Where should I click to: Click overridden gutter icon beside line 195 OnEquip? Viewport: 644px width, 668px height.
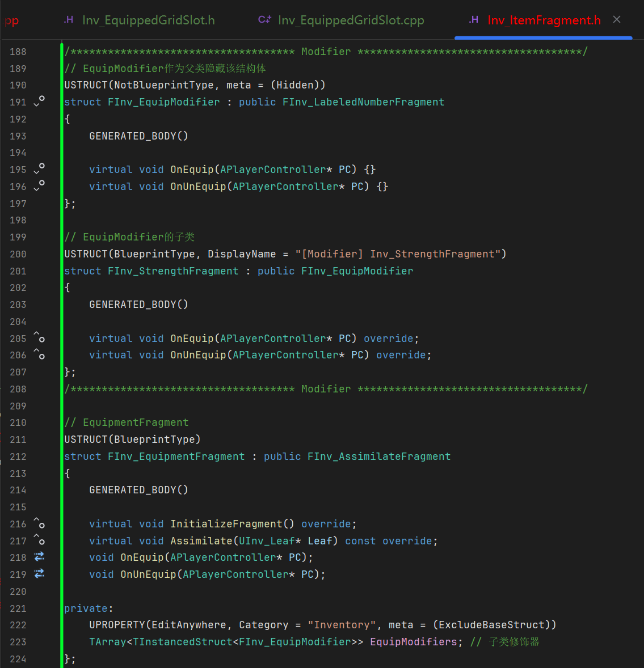39,169
